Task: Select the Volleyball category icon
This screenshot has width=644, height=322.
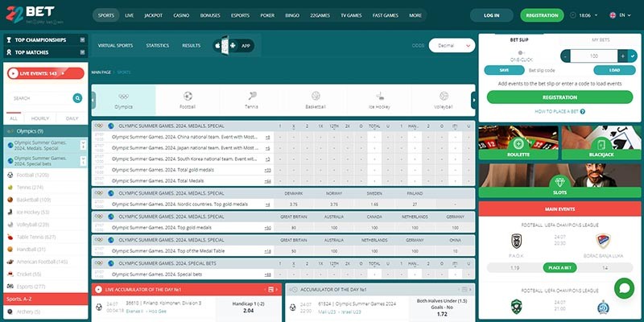Action: click(x=444, y=96)
